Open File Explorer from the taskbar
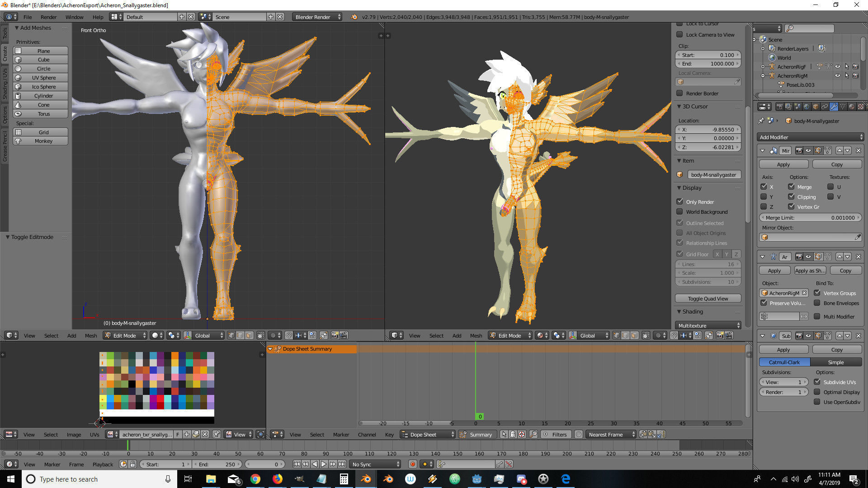 pos(211,479)
